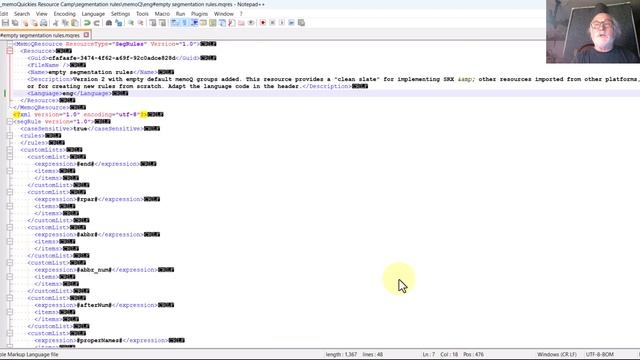
Task: Collapse customList fold above #end# expression
Action: click(x=10, y=157)
